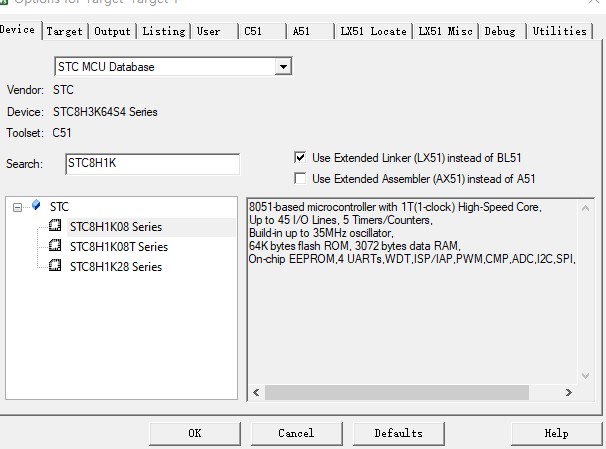Viewport: 606px width, 449px height.
Task: Open the STC MCU Database dropdown
Action: [283, 67]
